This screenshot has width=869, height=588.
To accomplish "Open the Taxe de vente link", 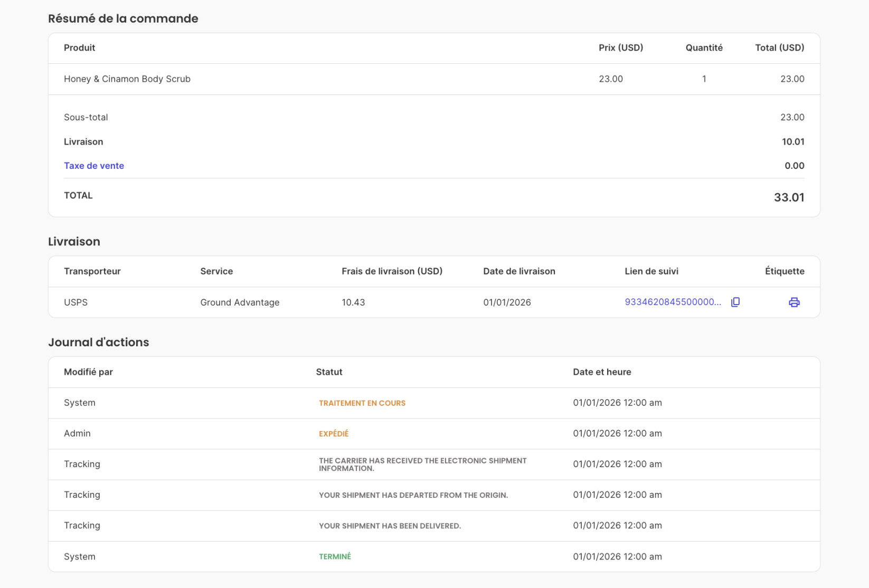I will coord(94,166).
